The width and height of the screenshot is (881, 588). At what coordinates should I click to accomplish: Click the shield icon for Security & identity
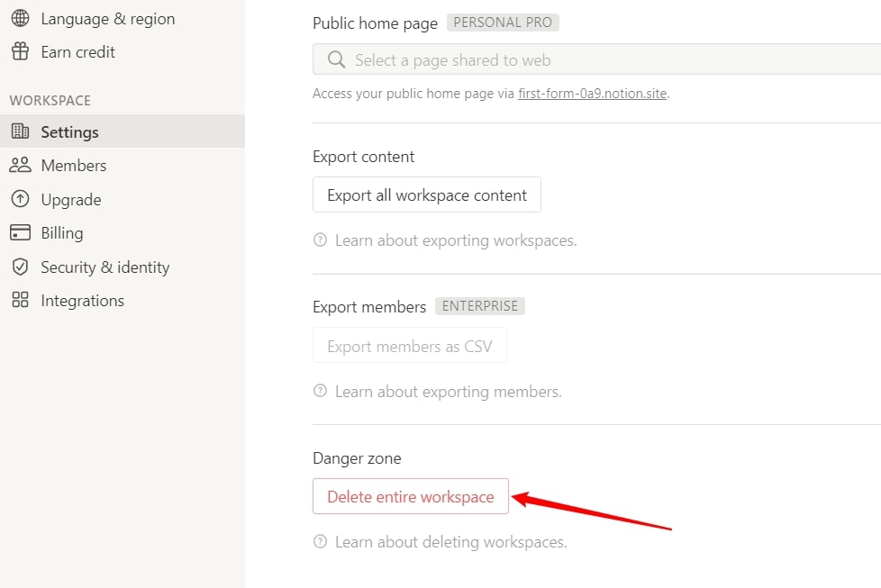coord(20,267)
